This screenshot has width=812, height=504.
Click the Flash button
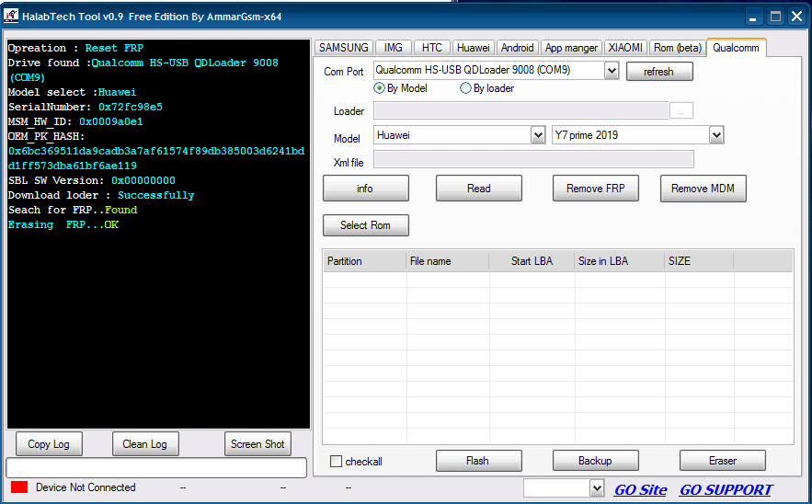478,461
